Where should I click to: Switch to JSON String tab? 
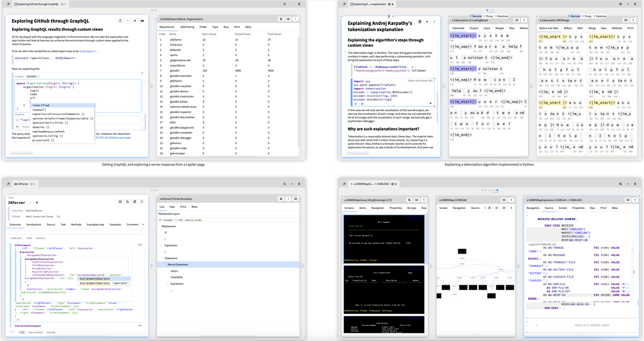[187, 26]
